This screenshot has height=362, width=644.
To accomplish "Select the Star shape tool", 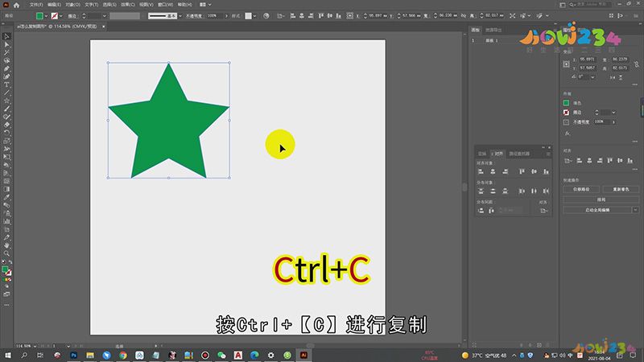I will point(6,101).
